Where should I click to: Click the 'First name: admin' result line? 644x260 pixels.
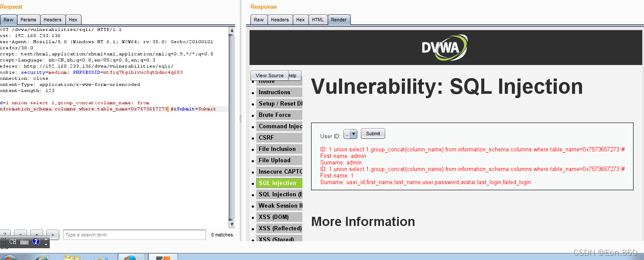tap(343, 156)
